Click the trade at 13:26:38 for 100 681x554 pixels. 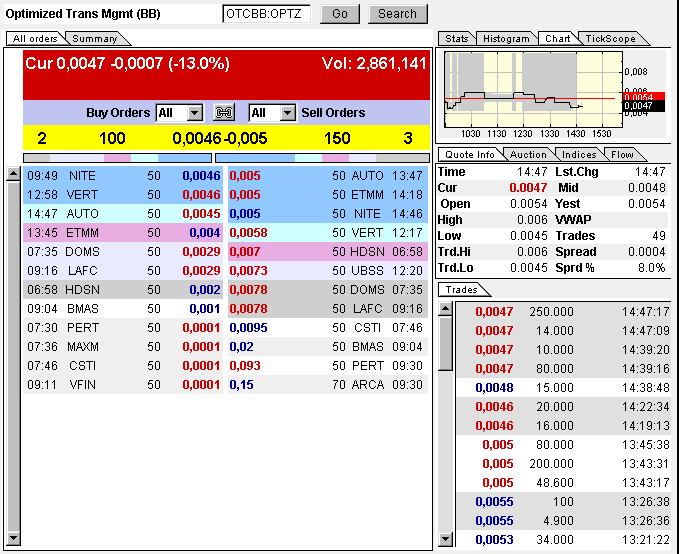(564, 501)
